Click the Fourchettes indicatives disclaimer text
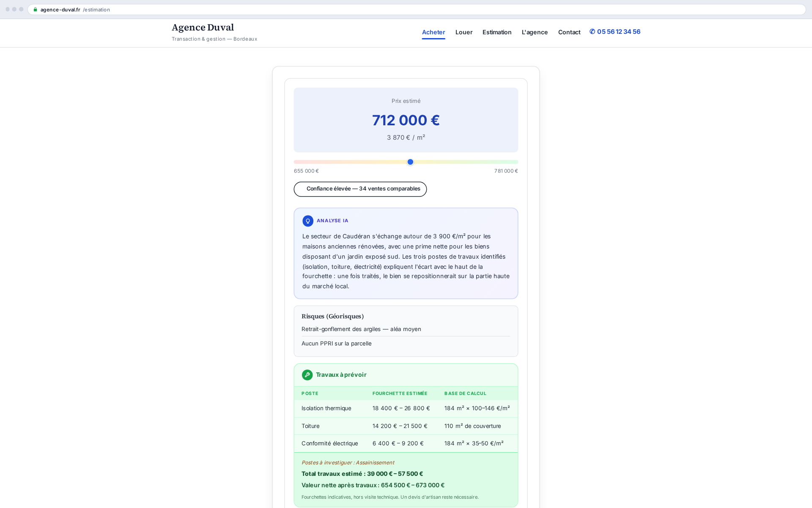 pos(390,497)
